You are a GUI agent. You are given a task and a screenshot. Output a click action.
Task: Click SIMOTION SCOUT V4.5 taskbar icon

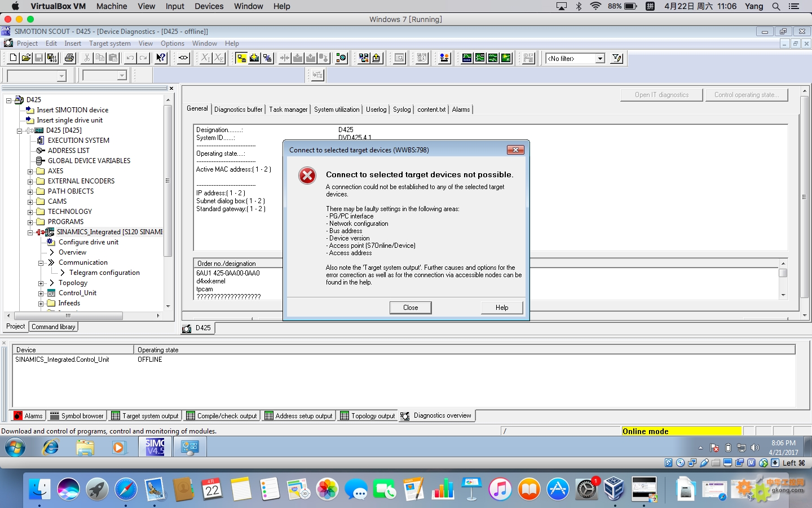point(155,447)
